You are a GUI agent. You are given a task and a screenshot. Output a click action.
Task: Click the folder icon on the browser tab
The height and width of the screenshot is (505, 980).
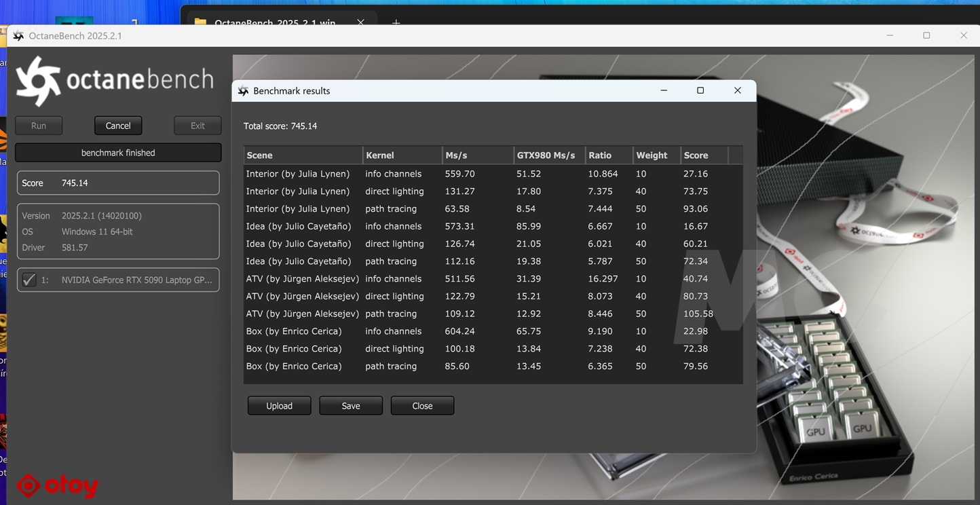199,22
